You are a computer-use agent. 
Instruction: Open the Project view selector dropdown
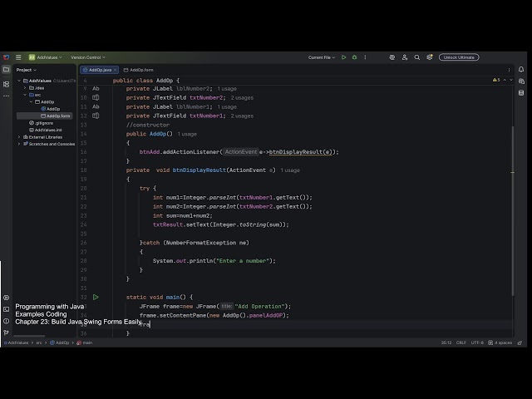point(27,70)
